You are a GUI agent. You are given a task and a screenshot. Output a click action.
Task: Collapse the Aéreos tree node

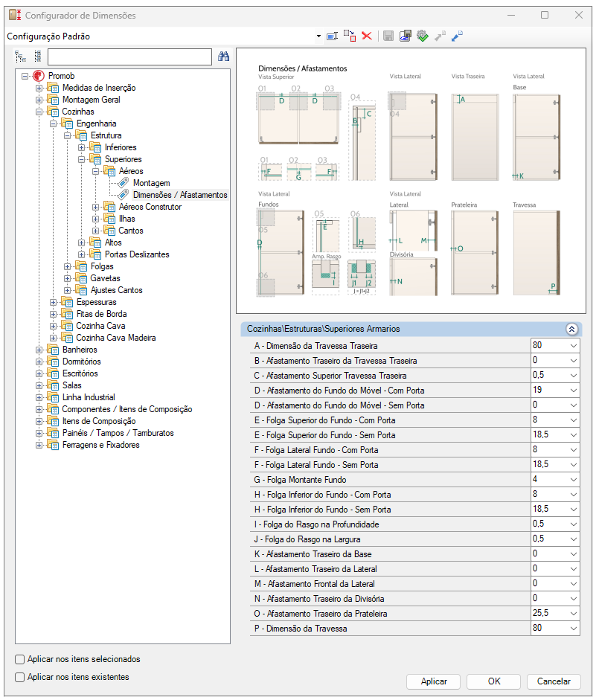[95, 171]
